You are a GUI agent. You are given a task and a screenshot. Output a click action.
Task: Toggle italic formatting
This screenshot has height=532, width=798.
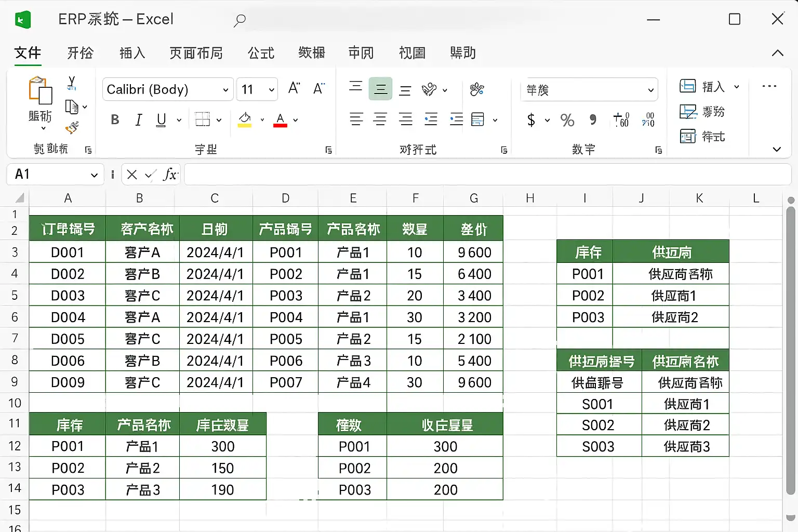point(138,120)
